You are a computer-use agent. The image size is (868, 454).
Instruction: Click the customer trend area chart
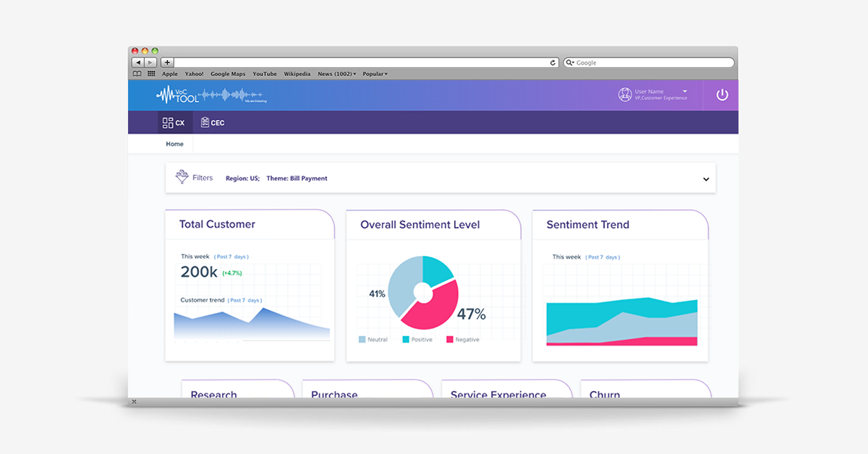click(x=252, y=324)
